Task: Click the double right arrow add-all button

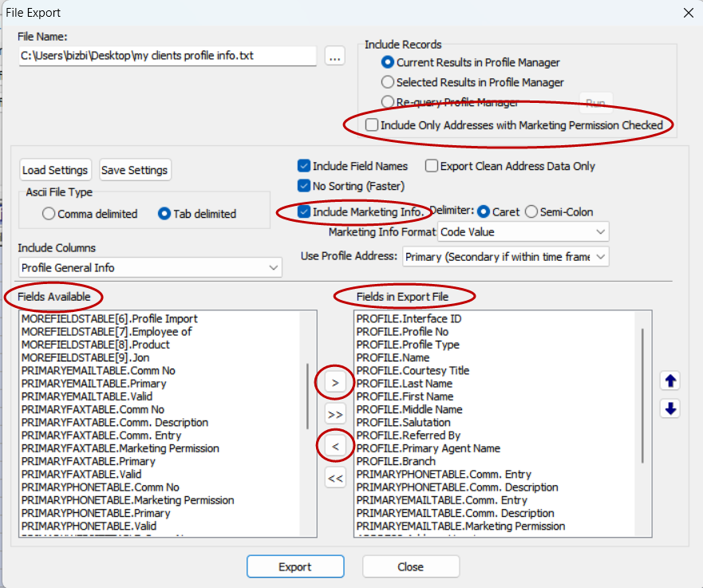Action: point(335,414)
